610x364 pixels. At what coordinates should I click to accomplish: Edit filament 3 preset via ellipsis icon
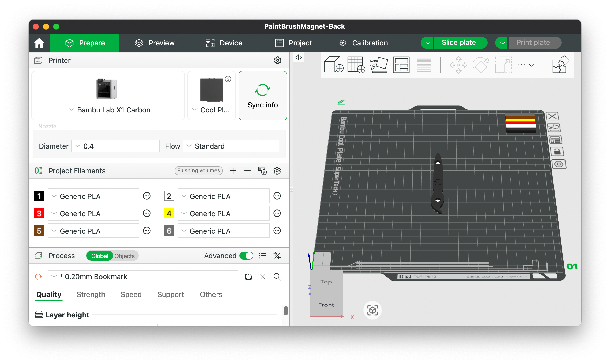click(147, 213)
